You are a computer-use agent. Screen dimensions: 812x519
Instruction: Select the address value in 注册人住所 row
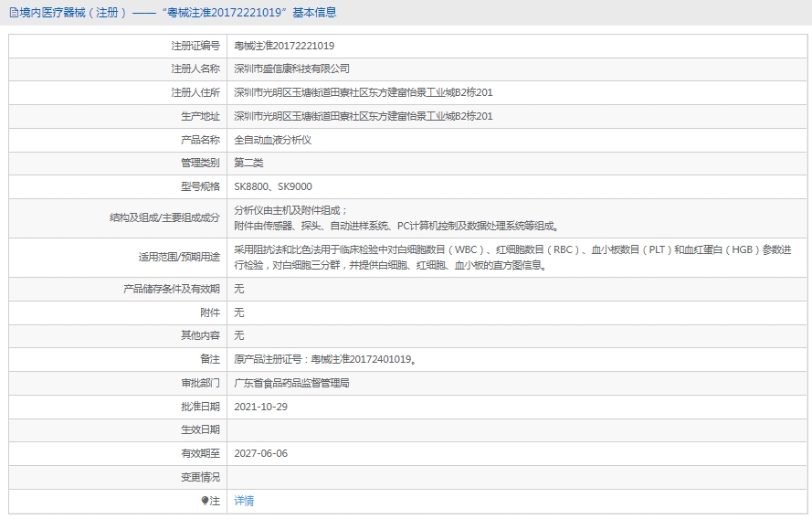363,92
